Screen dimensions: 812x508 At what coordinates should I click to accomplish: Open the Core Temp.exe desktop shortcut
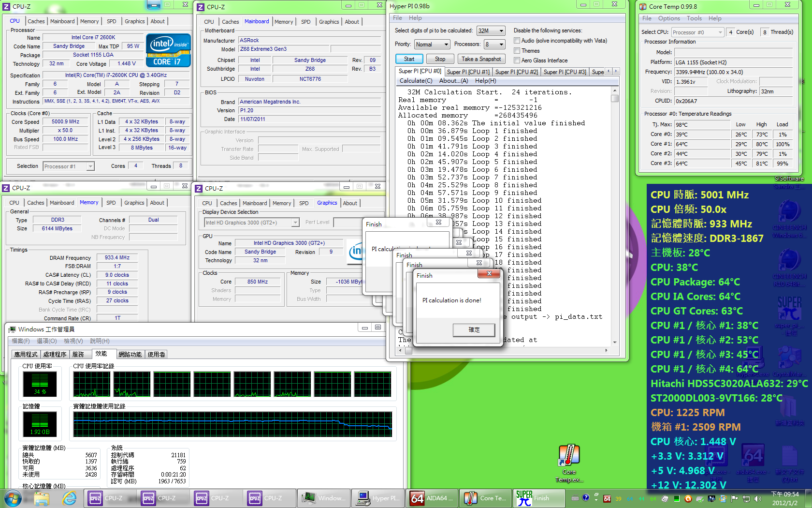point(569,463)
